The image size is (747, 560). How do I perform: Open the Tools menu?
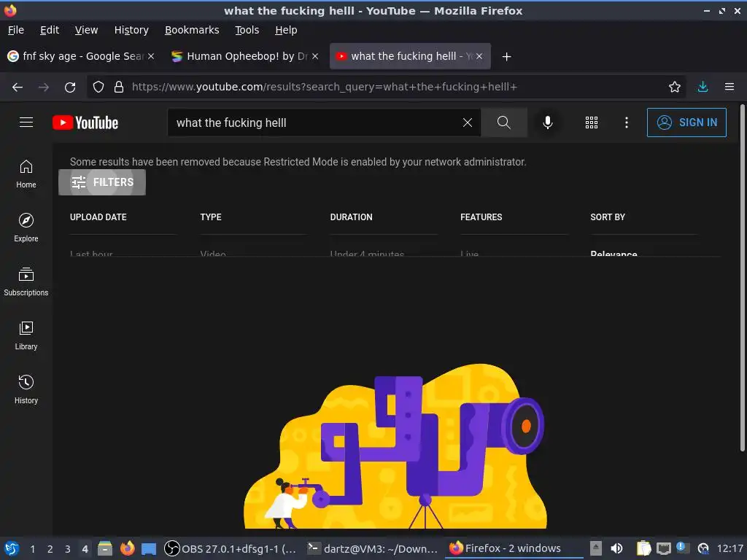click(x=247, y=30)
